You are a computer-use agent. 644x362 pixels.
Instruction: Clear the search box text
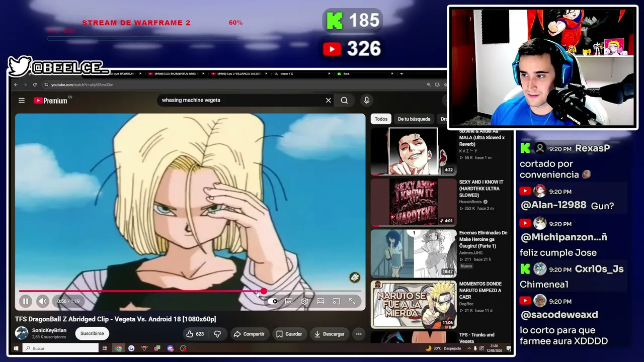(x=329, y=100)
